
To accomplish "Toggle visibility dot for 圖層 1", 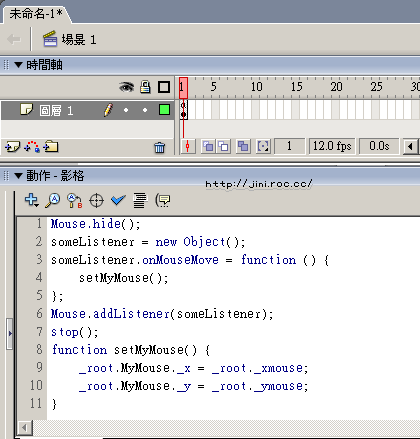I will point(126,110).
